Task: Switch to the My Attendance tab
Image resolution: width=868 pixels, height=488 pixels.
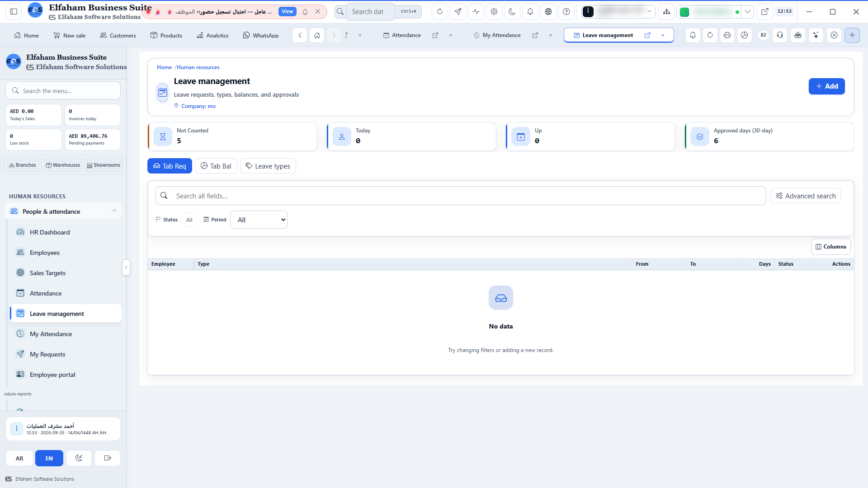Action: click(x=497, y=35)
